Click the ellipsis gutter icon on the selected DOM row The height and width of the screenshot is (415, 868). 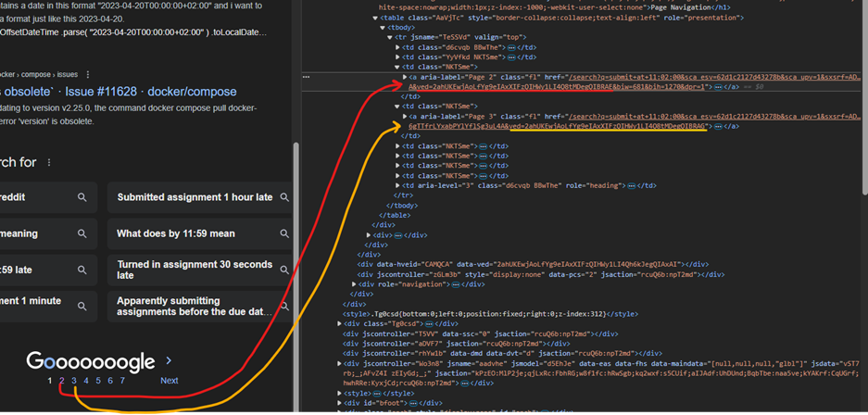[307, 77]
